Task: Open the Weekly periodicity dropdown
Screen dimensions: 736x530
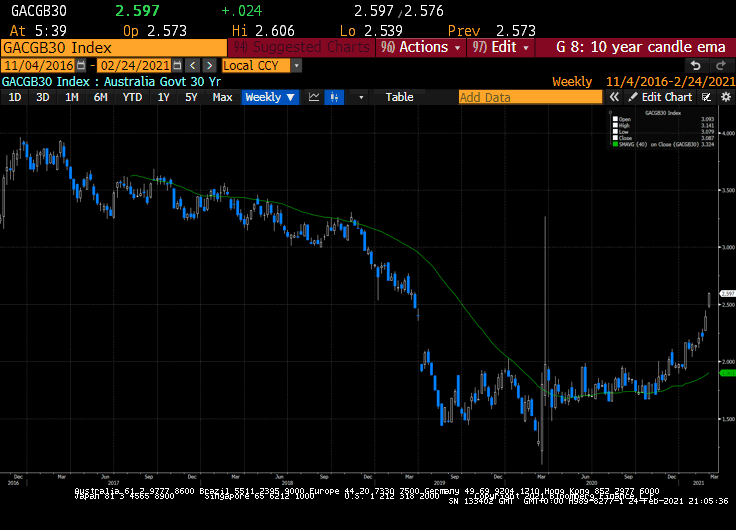Action: (270, 97)
